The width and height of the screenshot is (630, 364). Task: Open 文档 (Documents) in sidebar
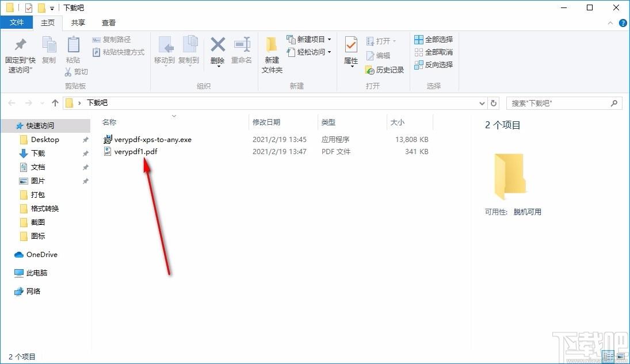pos(38,167)
